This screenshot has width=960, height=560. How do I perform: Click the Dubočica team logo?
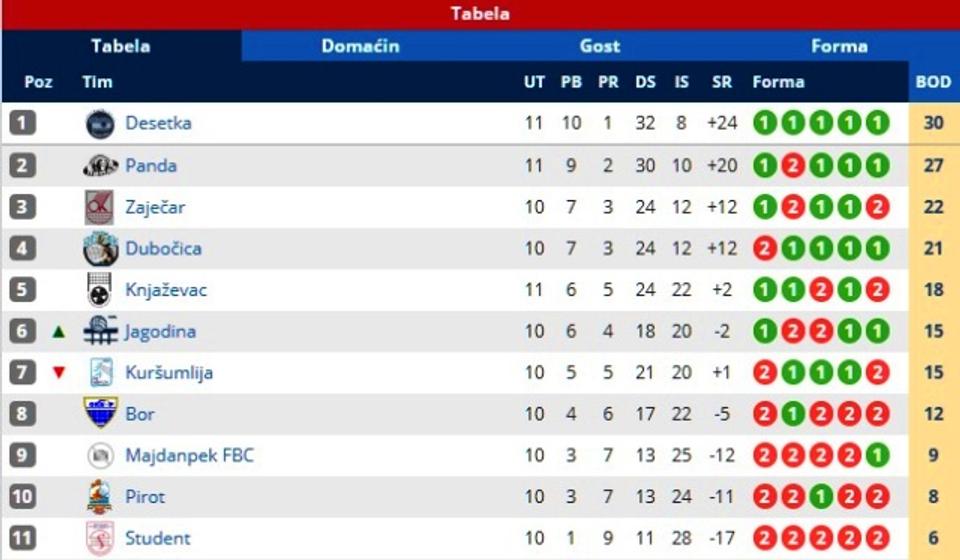point(100,248)
